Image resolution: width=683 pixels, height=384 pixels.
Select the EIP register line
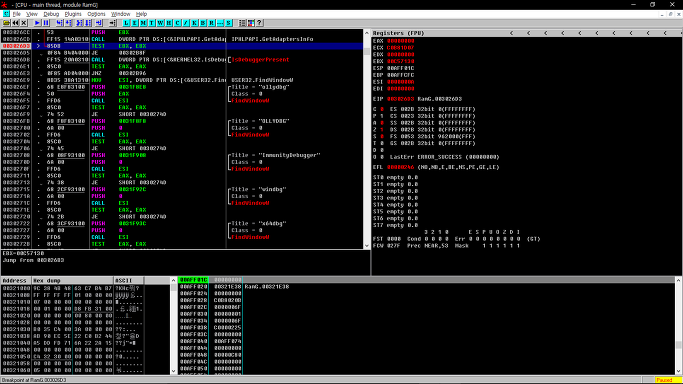coord(417,99)
